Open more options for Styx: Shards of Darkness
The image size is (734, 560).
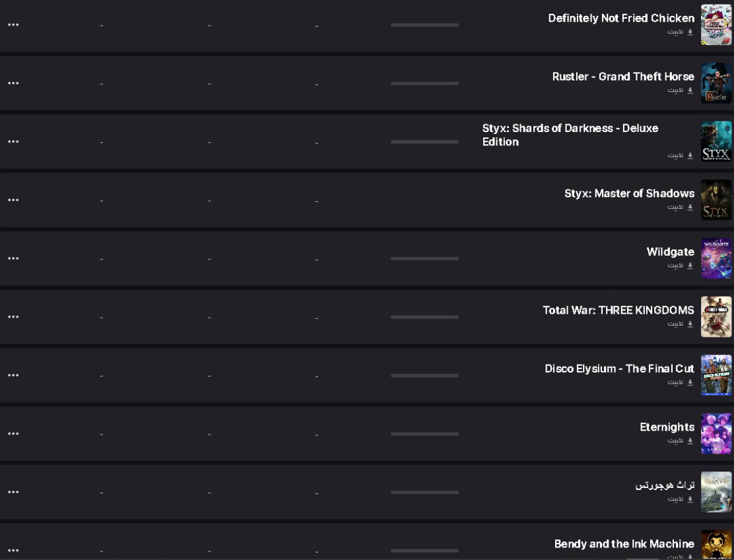13,141
